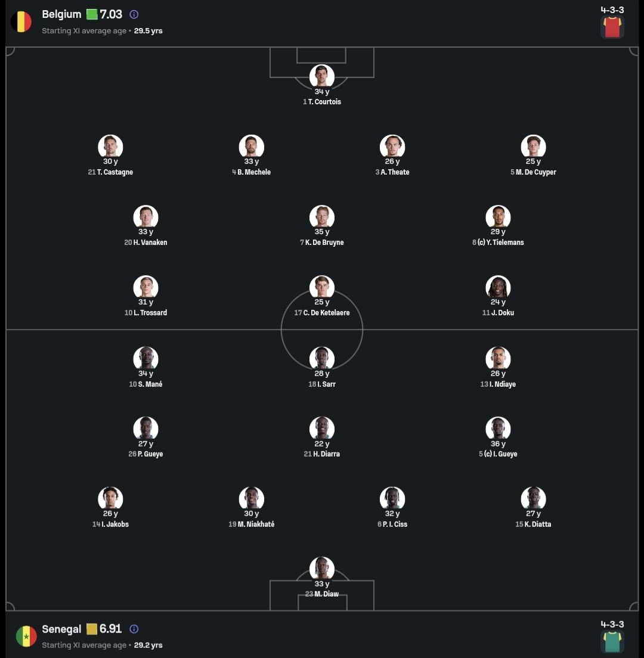Click the Senegal team name
Viewport: 644px width, 658px height.
61,629
